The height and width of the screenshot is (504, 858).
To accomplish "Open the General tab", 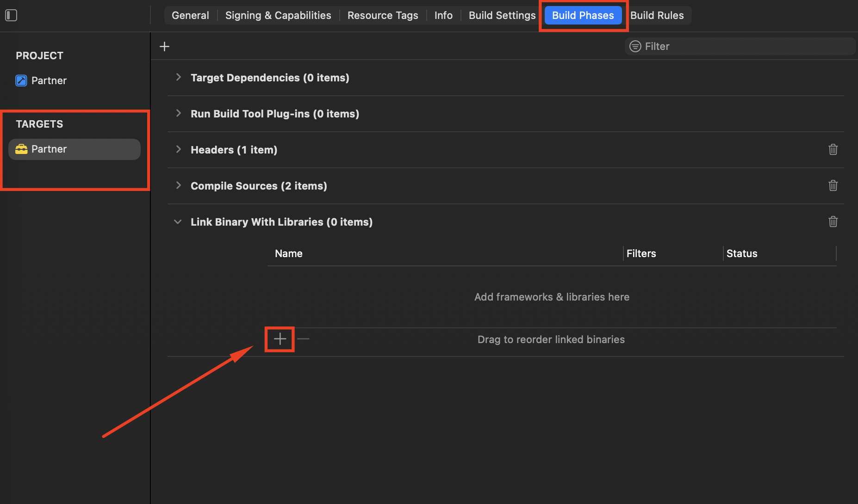I will click(x=190, y=15).
